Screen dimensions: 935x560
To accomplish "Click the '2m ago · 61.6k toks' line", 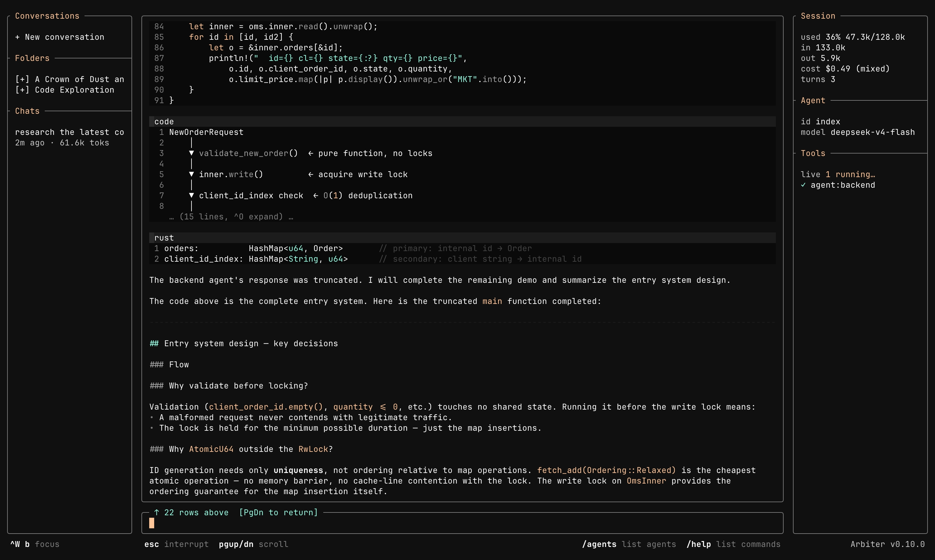I will tap(62, 143).
